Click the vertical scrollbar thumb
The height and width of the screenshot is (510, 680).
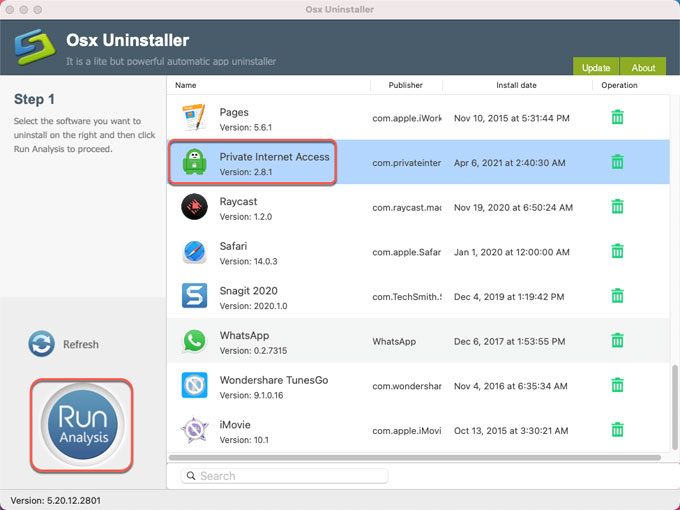(674, 408)
